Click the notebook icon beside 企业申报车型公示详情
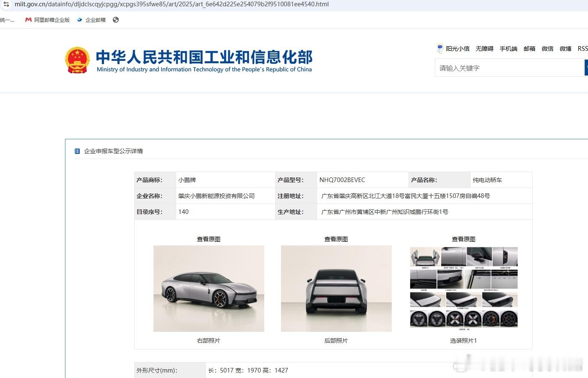Viewport: 588px width, 378px height. pyautogui.click(x=77, y=151)
